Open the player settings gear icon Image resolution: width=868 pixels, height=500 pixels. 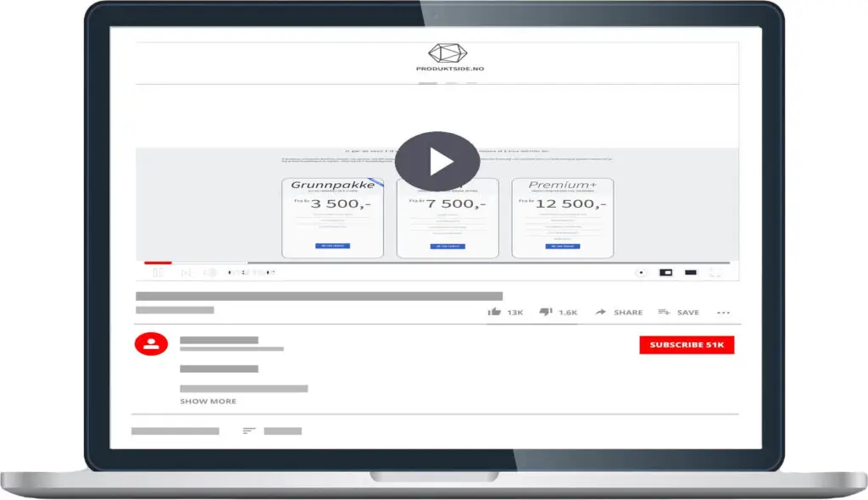[641, 272]
